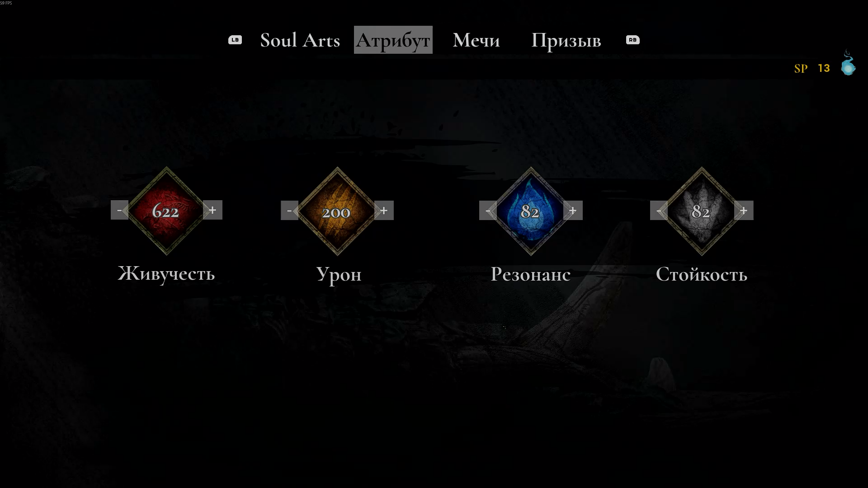The height and width of the screenshot is (488, 868).
Task: Click the LB bumper icon
Action: pyautogui.click(x=235, y=40)
